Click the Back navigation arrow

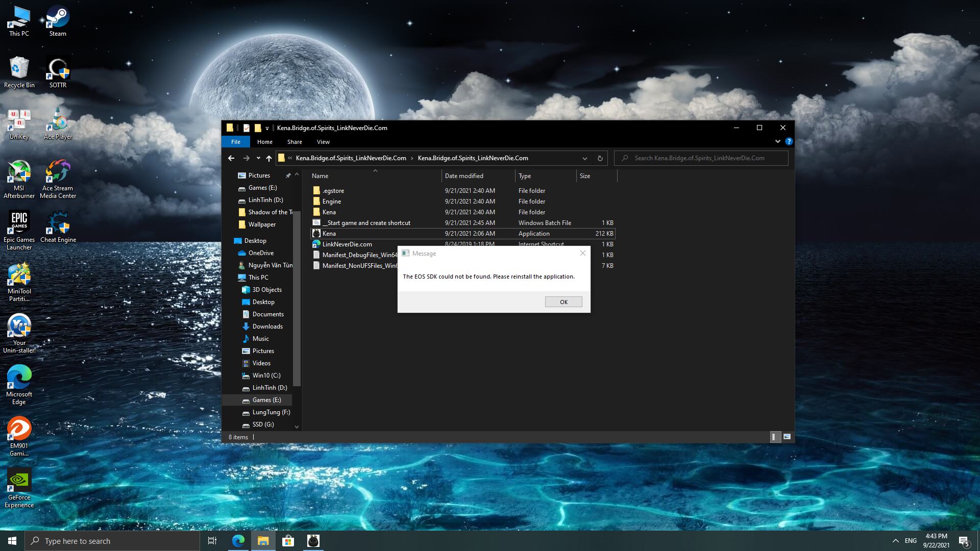click(x=231, y=158)
